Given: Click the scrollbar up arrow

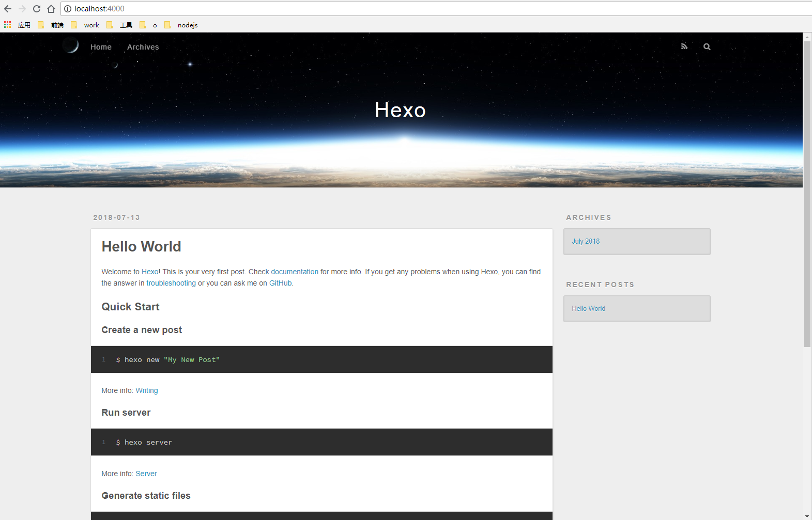Looking at the screenshot, I should pos(807,37).
